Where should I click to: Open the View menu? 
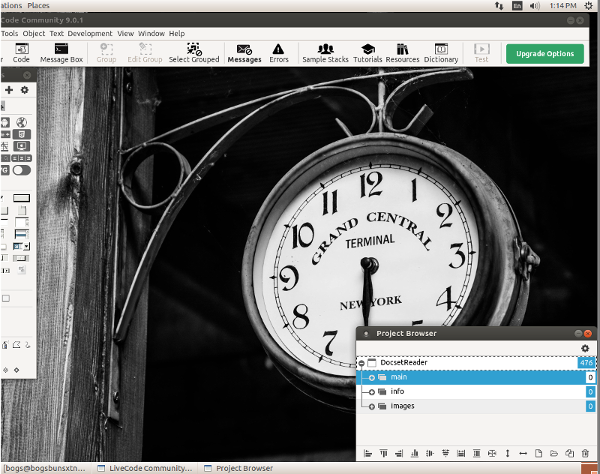[x=126, y=33]
